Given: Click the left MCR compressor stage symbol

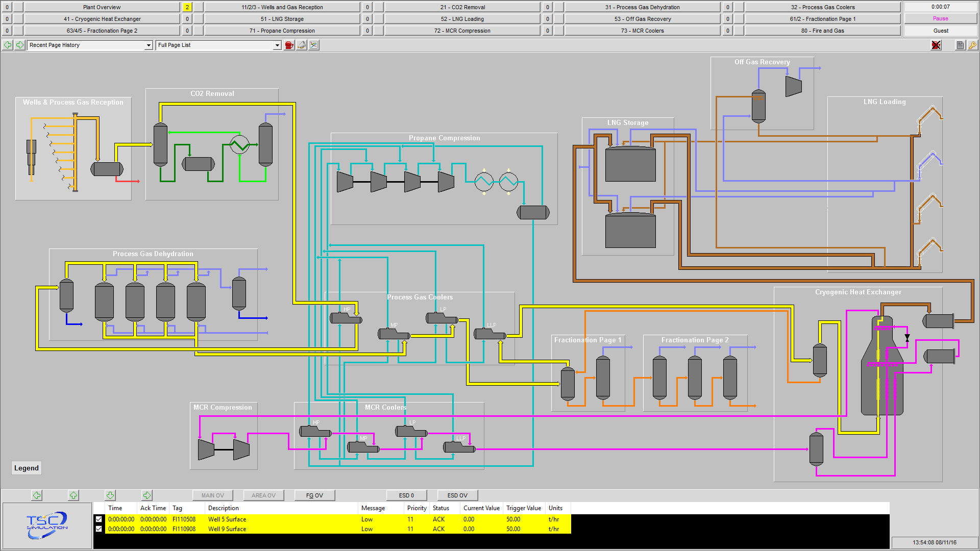Looking at the screenshot, I should tap(206, 449).
